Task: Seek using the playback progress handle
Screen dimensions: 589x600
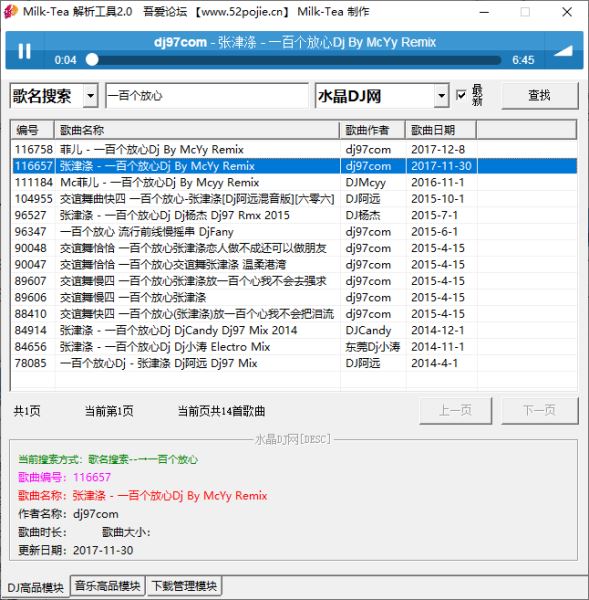Action: pyautogui.click(x=92, y=60)
